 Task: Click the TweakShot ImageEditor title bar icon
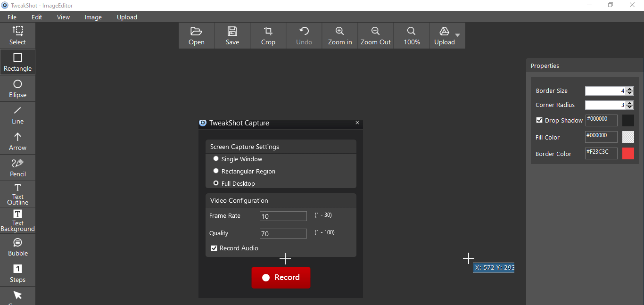(5, 5)
